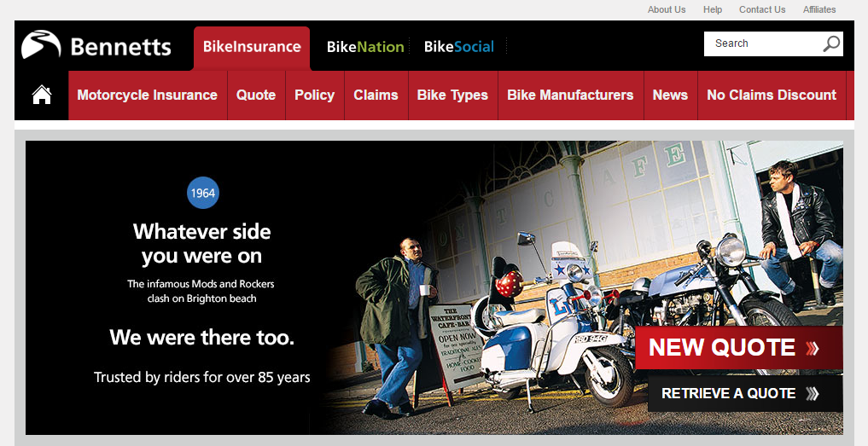Switch to the BikeSocial tab
The width and height of the screenshot is (868, 446).
click(x=459, y=47)
